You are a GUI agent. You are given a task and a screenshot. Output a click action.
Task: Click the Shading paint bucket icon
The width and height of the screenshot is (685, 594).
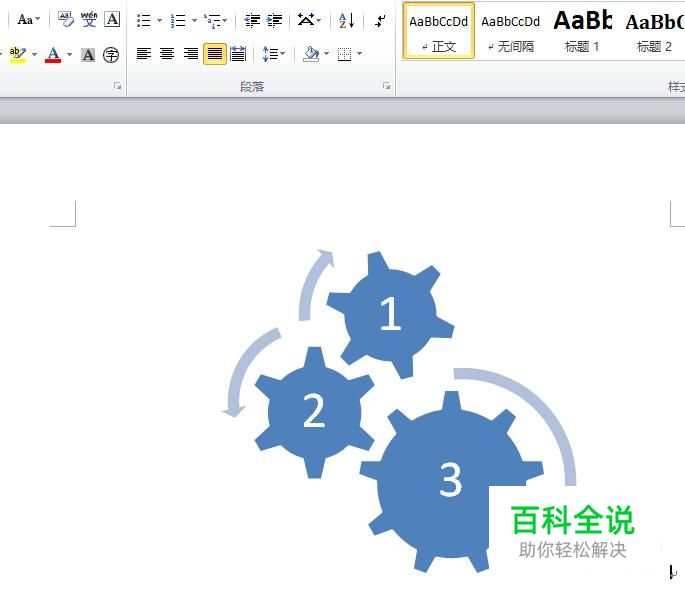[x=311, y=54]
